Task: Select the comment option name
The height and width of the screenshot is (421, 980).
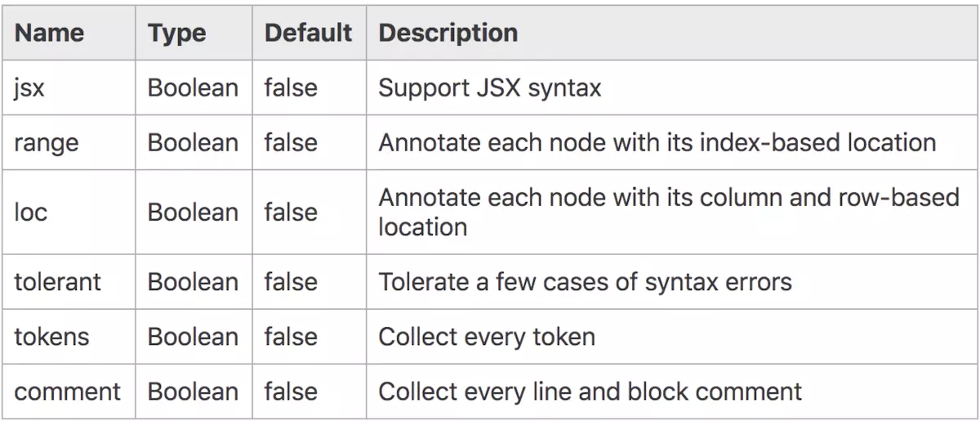Action: pos(68,392)
